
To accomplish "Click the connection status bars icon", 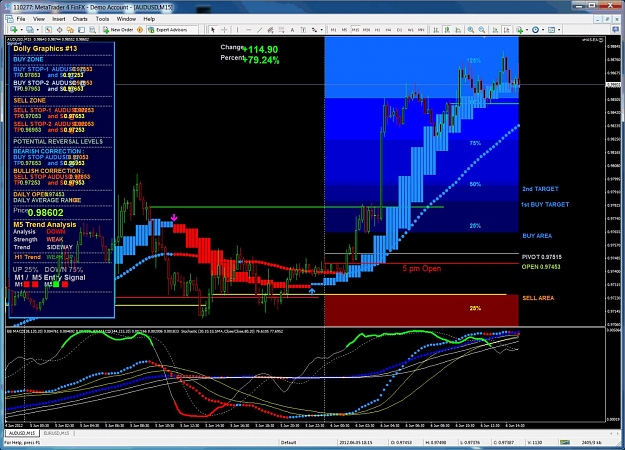I will coord(564,442).
